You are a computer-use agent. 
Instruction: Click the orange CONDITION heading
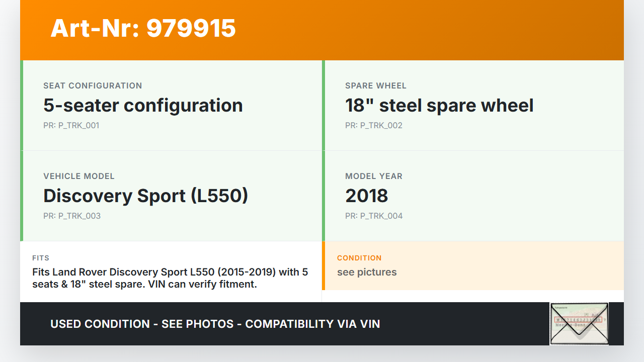coord(359,258)
